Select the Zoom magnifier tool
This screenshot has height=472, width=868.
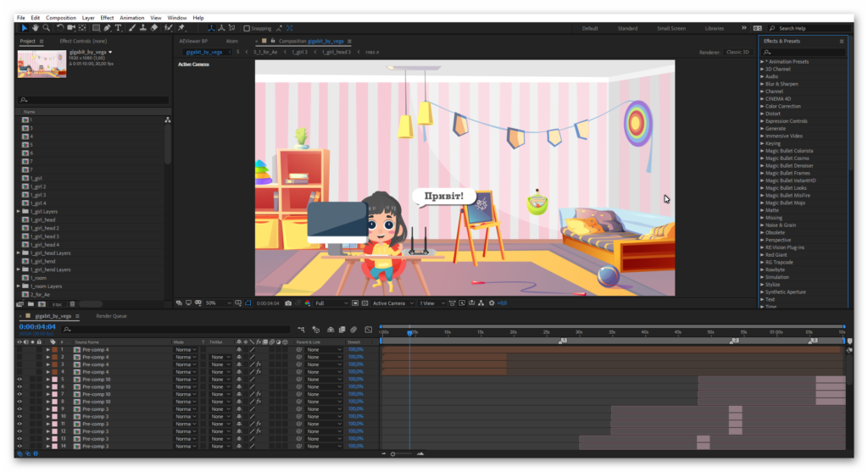click(47, 28)
